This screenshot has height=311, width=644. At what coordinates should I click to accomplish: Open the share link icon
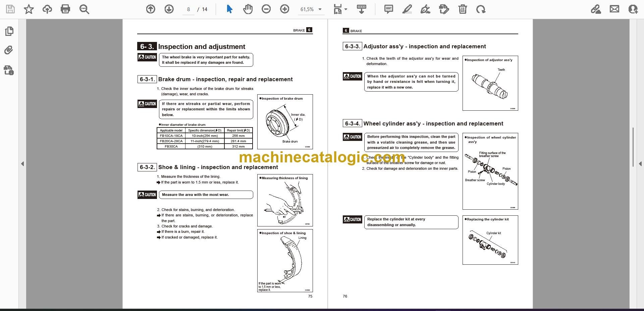pyautogui.click(x=596, y=9)
